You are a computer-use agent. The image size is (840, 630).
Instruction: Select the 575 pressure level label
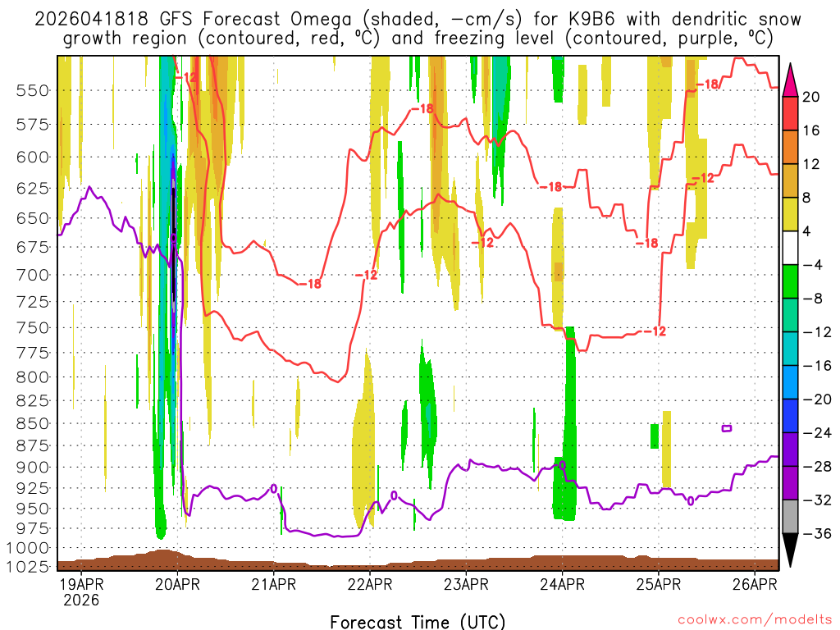click(33, 125)
